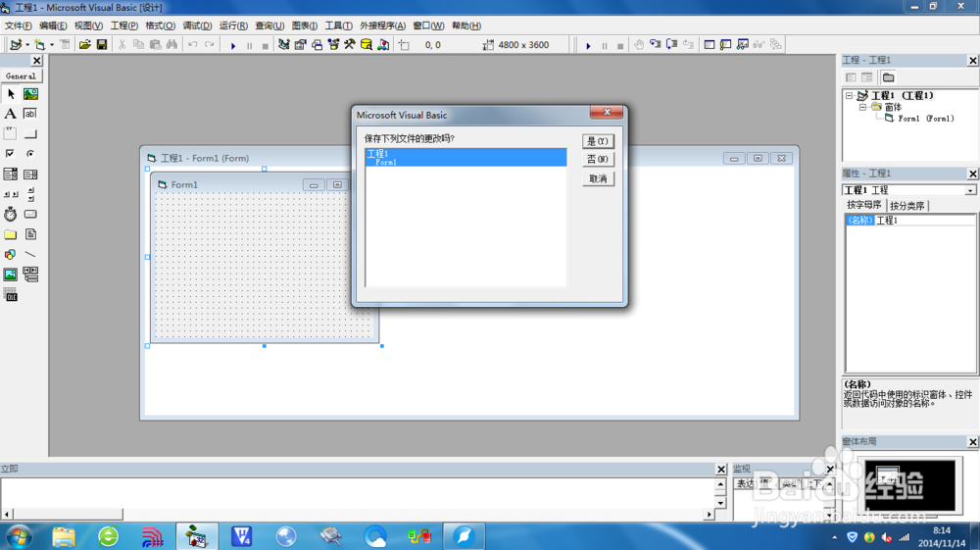
Task: Select the OLE container tool
Action: 11,295
